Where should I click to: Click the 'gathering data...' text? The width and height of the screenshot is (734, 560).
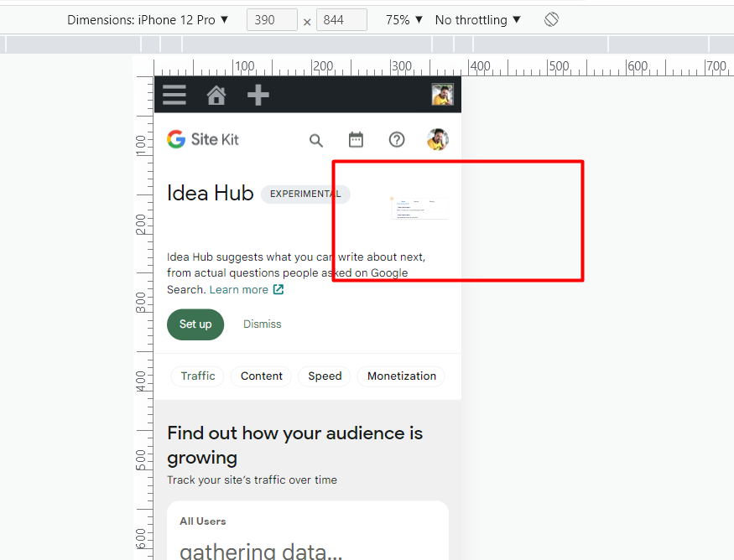coord(261,551)
